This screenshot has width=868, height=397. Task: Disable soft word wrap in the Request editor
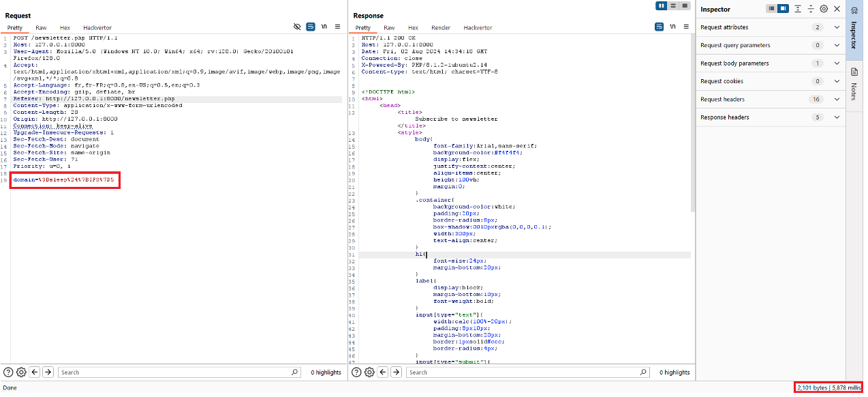tap(311, 27)
